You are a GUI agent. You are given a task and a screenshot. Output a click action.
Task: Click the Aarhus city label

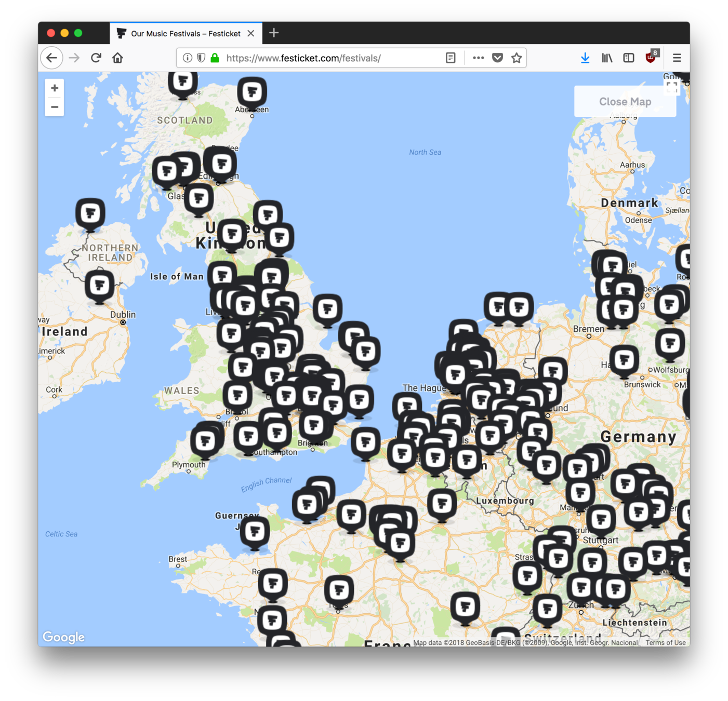click(x=632, y=165)
